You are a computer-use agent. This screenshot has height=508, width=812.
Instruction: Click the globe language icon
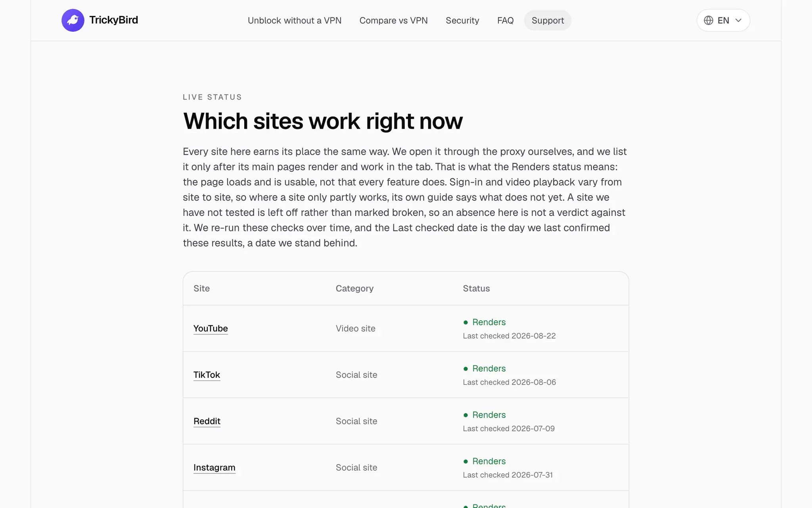[x=709, y=20]
